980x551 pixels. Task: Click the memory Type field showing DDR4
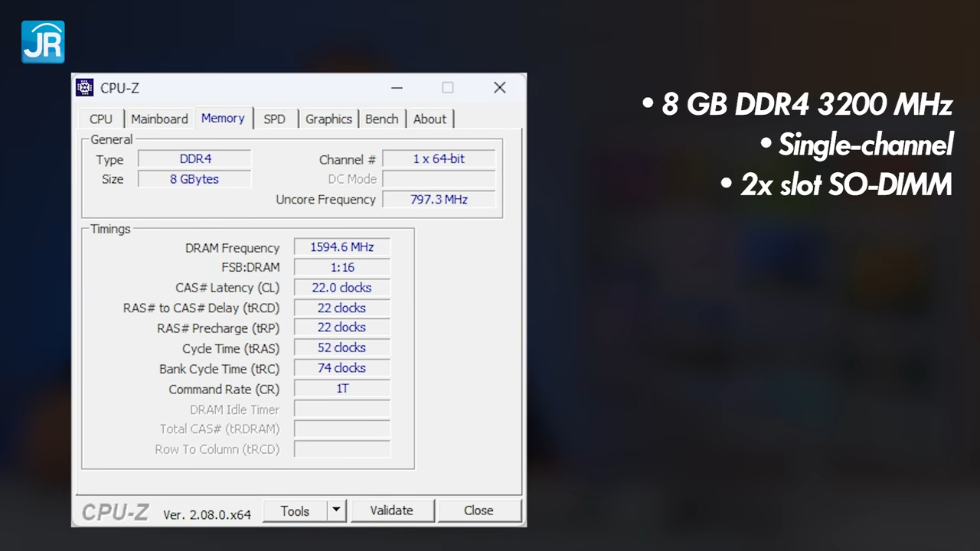(x=194, y=159)
